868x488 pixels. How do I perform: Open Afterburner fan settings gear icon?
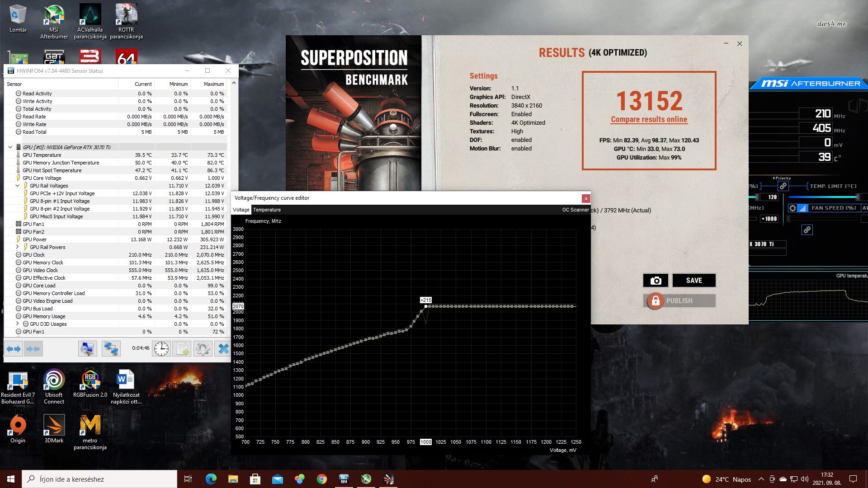click(x=793, y=208)
